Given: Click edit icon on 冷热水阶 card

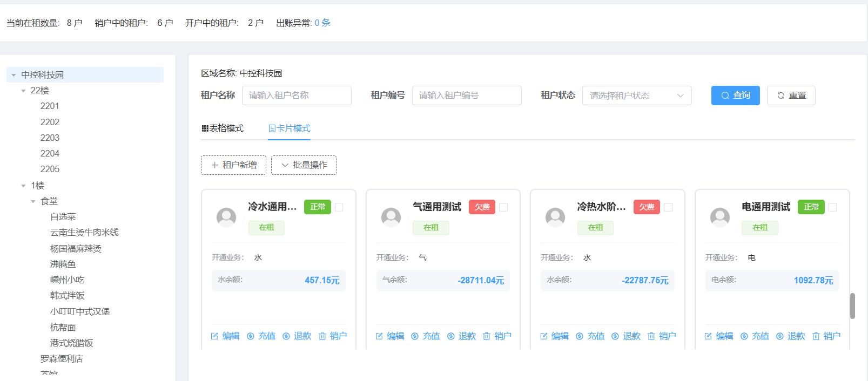Looking at the screenshot, I should tap(544, 336).
